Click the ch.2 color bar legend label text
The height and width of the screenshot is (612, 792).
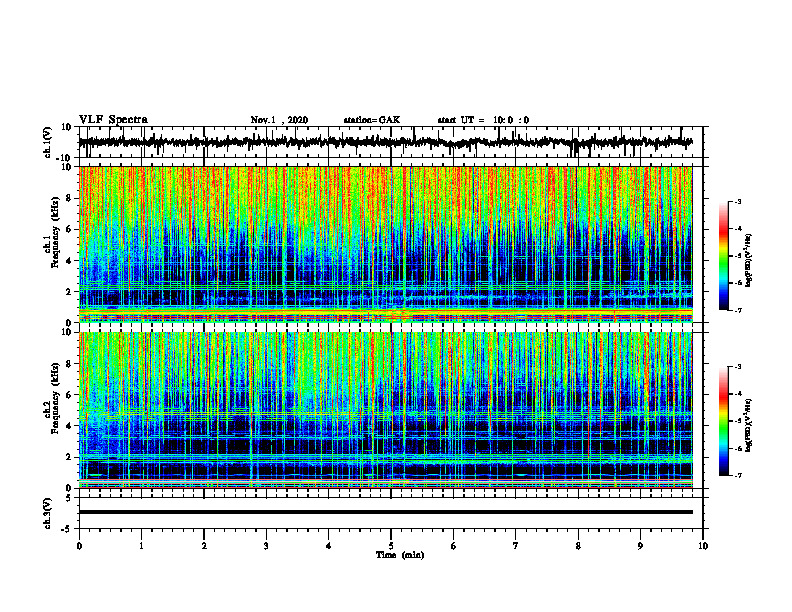click(x=750, y=423)
